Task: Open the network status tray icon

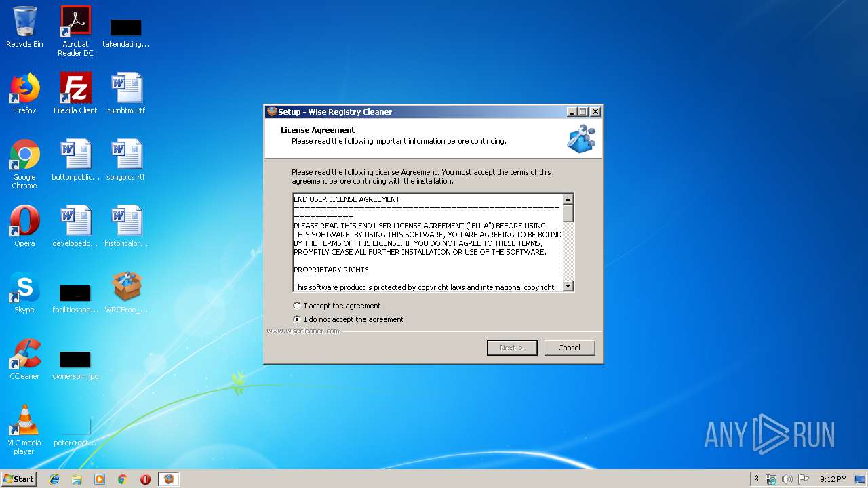Action: [771, 479]
